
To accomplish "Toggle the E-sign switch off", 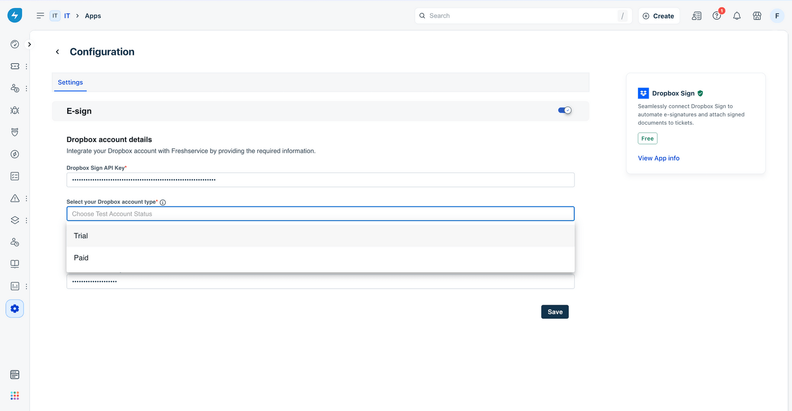I will 565,110.
